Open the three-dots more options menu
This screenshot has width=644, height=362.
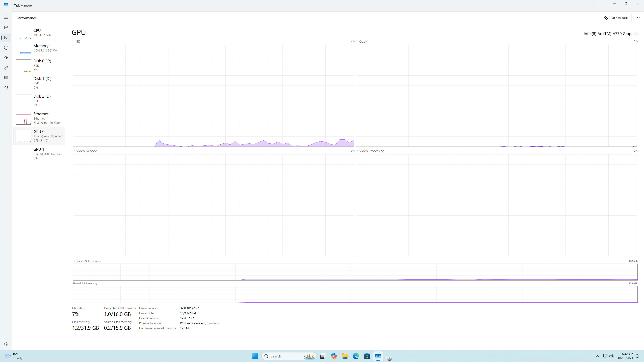tap(637, 18)
